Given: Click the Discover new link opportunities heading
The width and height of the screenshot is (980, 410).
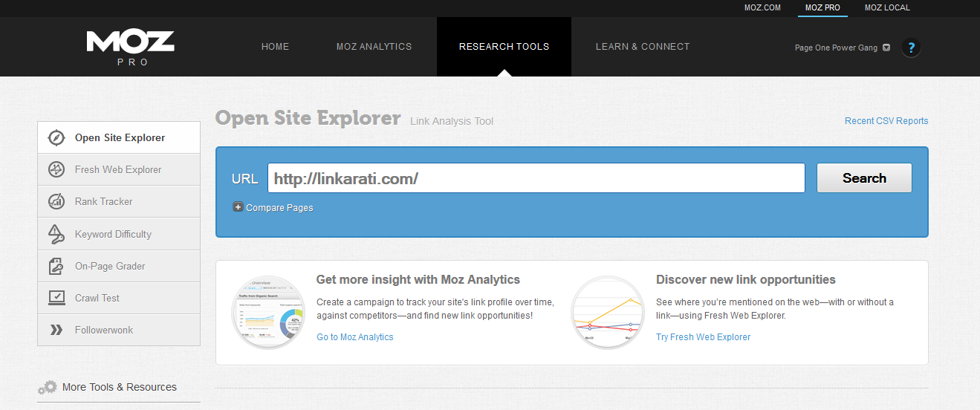Looking at the screenshot, I should tap(746, 280).
